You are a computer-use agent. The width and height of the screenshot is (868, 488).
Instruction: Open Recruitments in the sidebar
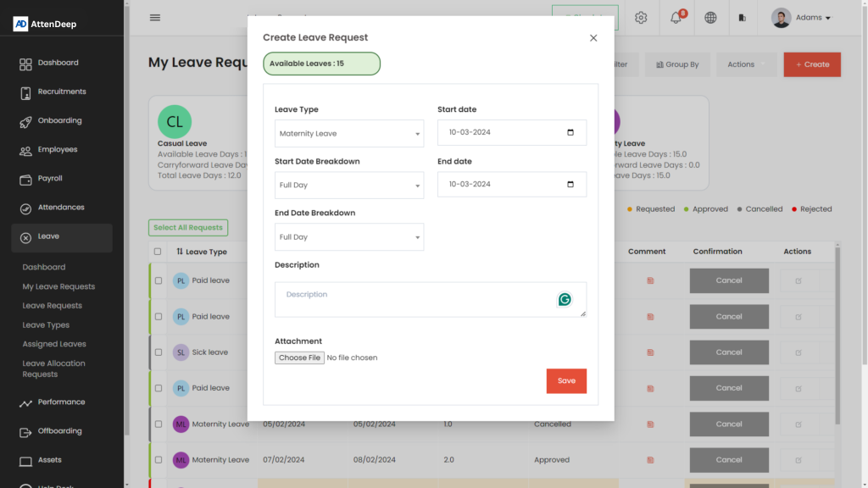[62, 91]
